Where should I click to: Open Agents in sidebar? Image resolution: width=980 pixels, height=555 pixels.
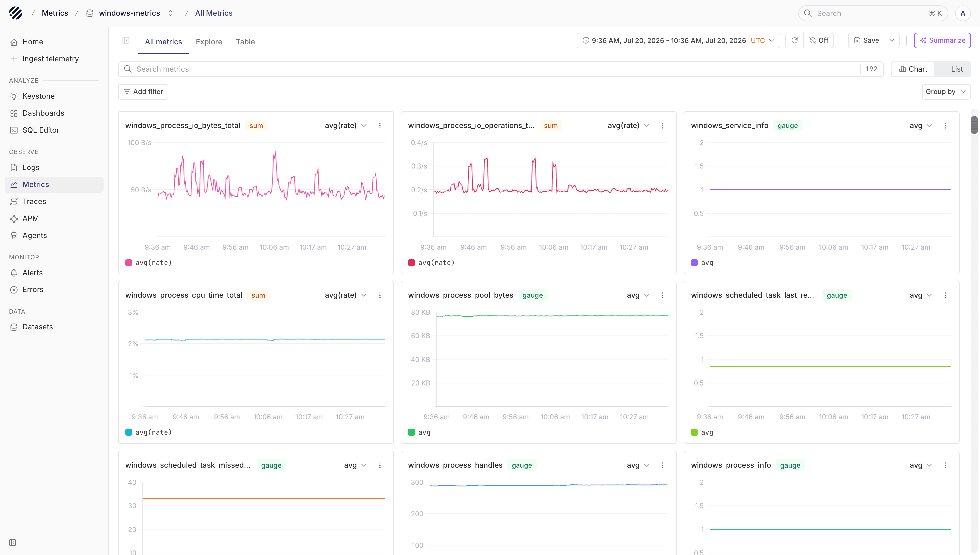(54, 235)
